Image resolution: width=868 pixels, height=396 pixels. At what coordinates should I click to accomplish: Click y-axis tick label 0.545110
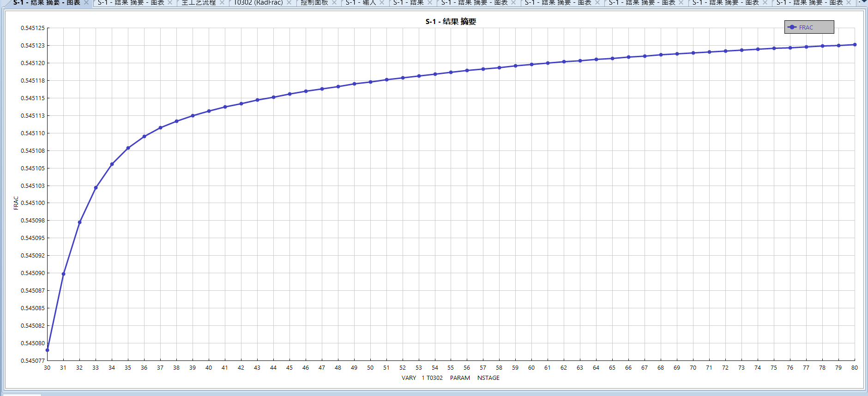tap(33, 133)
